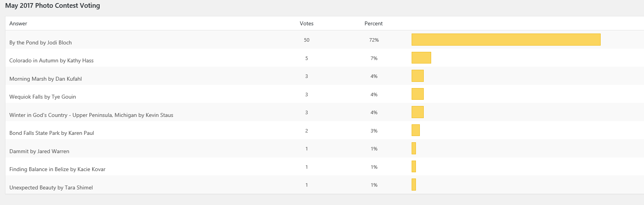The image size is (644, 205).
Task: Click 'Bond Falls State Park by Karen Paul'
Action: click(x=52, y=133)
